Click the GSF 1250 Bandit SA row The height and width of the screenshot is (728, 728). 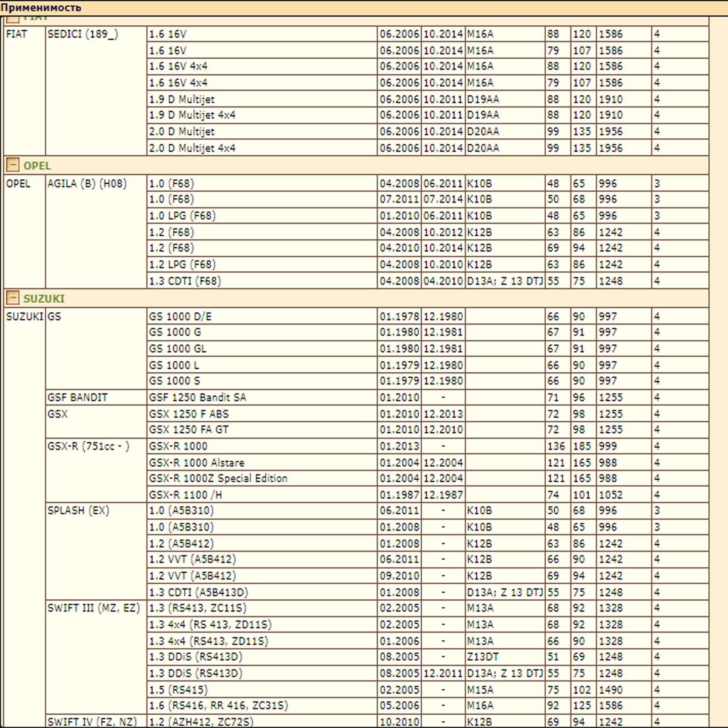point(197,398)
